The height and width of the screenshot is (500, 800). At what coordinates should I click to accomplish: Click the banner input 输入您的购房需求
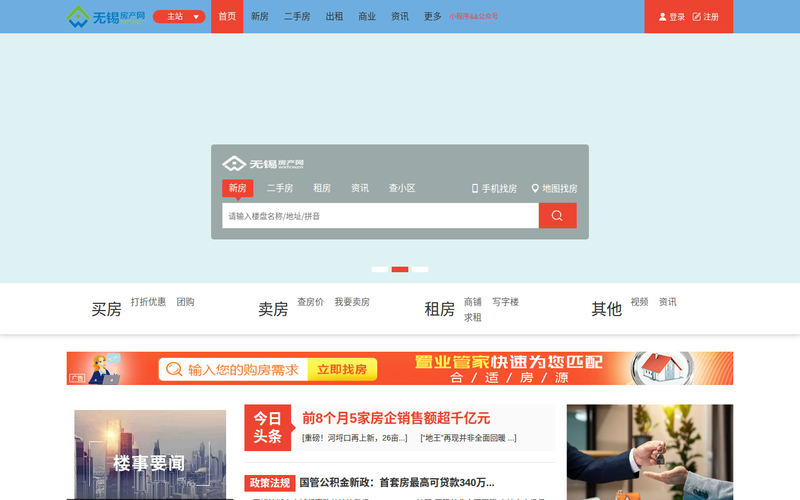pos(234,369)
